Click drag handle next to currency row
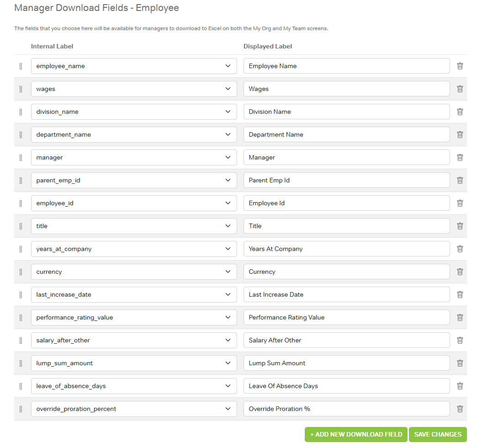 tap(21, 272)
